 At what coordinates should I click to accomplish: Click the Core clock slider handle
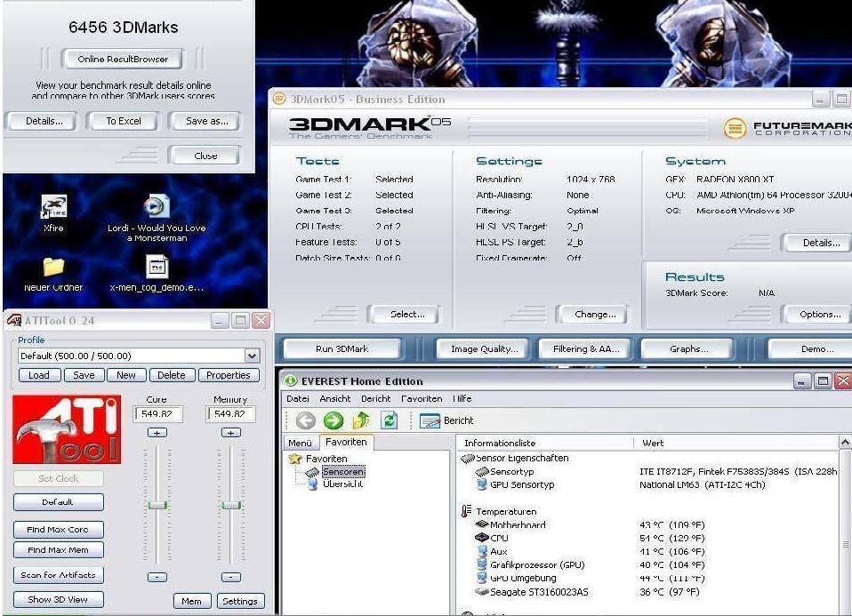(x=157, y=505)
